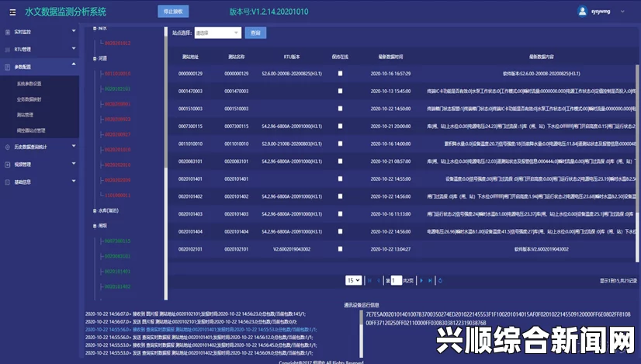Jump to last page of the table
641x364 pixels.
pyautogui.click(x=430, y=280)
